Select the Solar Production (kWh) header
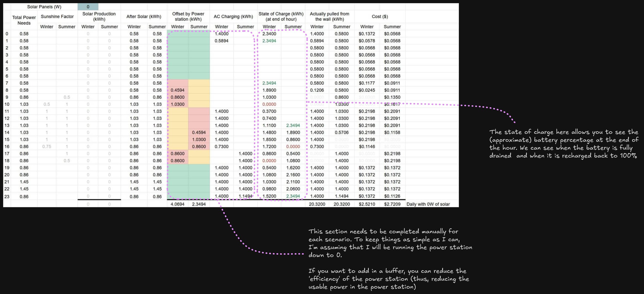The image size is (644, 294). (99, 16)
